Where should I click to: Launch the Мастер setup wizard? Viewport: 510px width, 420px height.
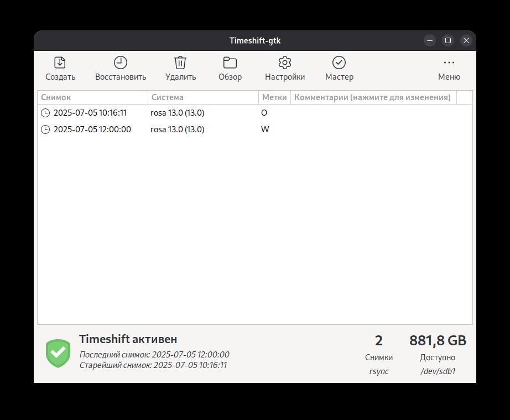pyautogui.click(x=339, y=69)
